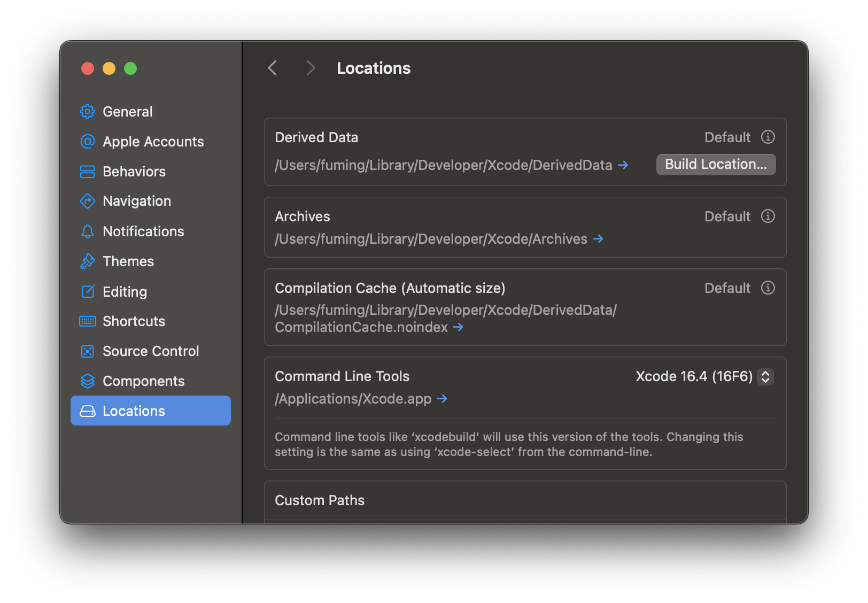The width and height of the screenshot is (868, 603).
Task: Click the Behaviors sidebar icon
Action: coord(88,171)
